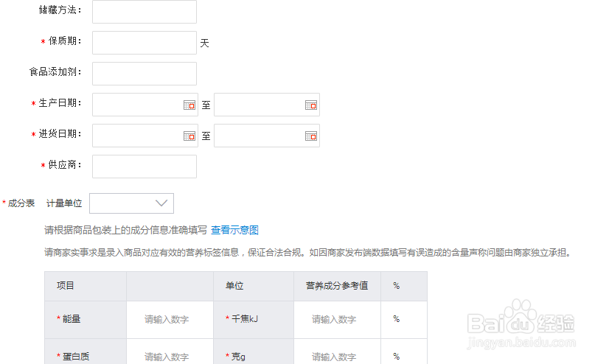Screen dimensions: 609x364
Task: Select the 千焦kJ unit cell
Action: [254, 319]
